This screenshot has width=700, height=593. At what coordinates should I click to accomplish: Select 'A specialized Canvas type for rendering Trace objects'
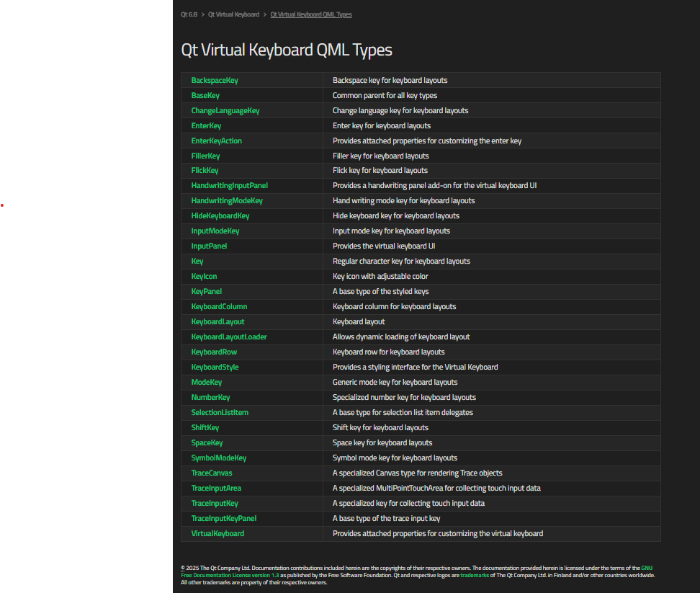(x=418, y=473)
